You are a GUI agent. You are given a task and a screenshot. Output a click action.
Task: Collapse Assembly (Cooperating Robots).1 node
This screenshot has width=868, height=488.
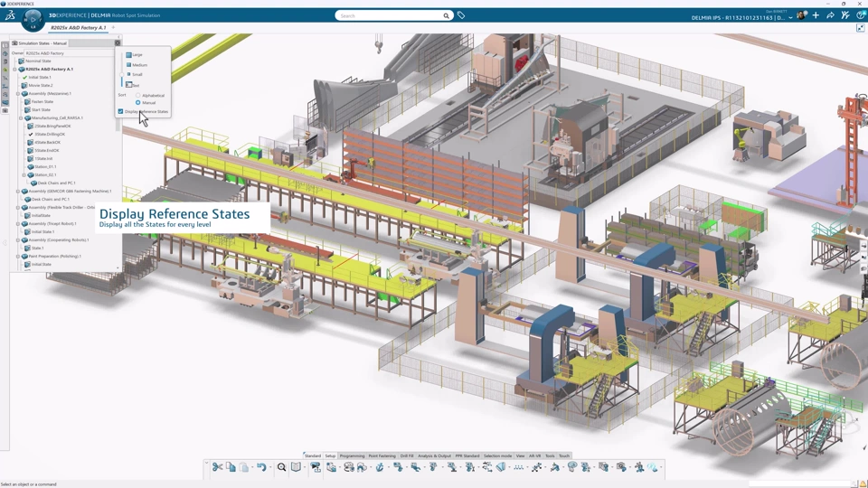point(18,240)
